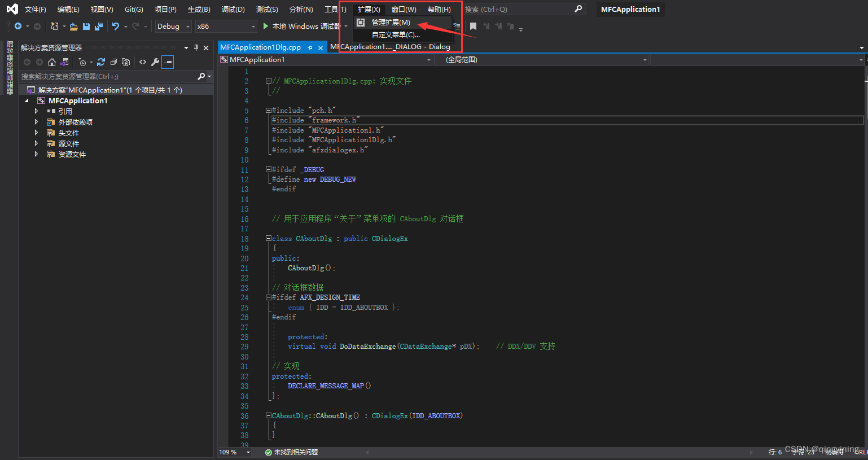Open the 生成(B) menu

pyautogui.click(x=199, y=9)
